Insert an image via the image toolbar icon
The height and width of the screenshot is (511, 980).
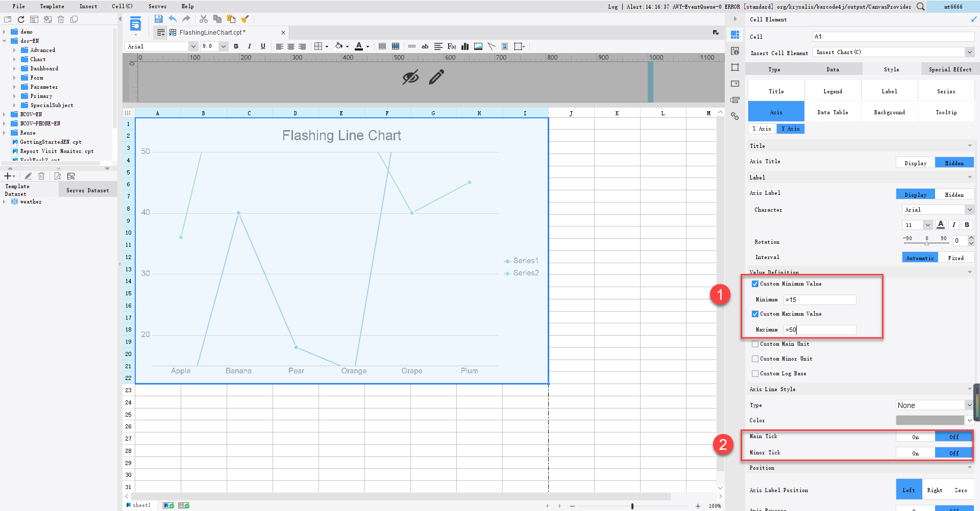[478, 46]
